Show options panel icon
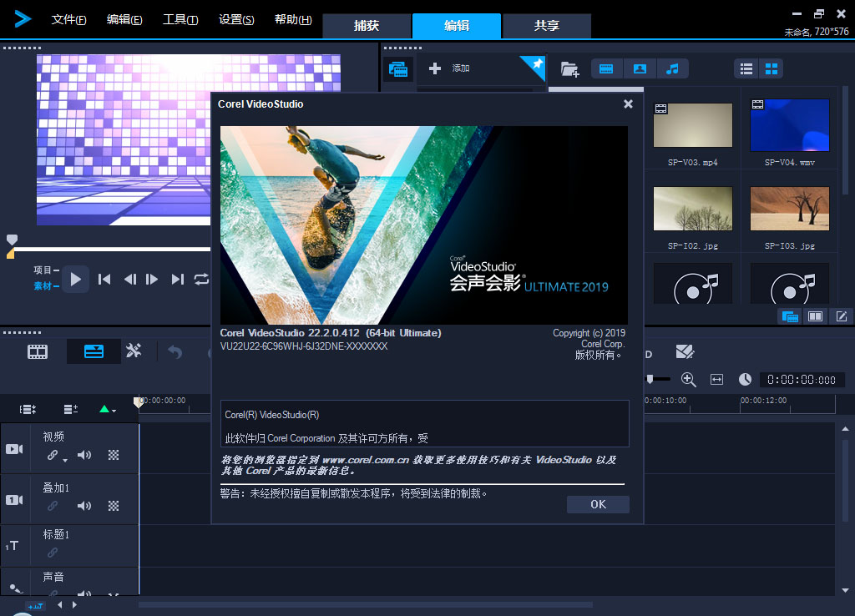This screenshot has height=616, width=855. 815,316
